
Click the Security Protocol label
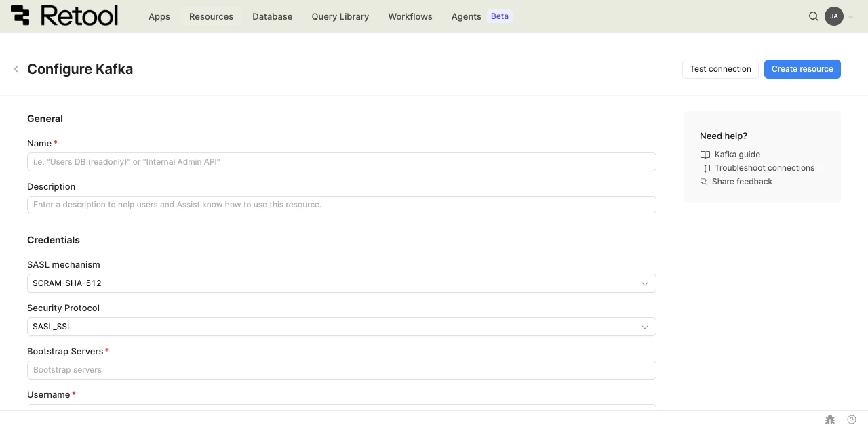(64, 308)
